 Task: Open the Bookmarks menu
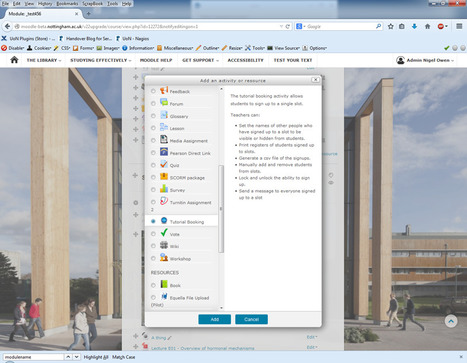67,4
